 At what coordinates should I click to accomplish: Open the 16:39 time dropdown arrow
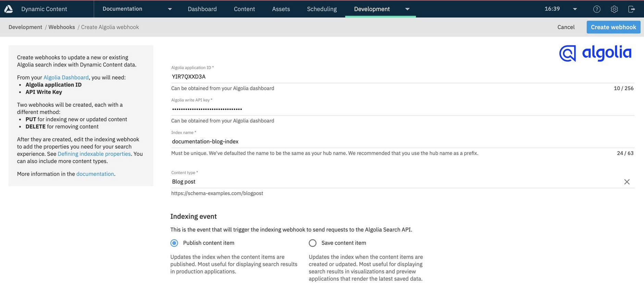(x=575, y=9)
